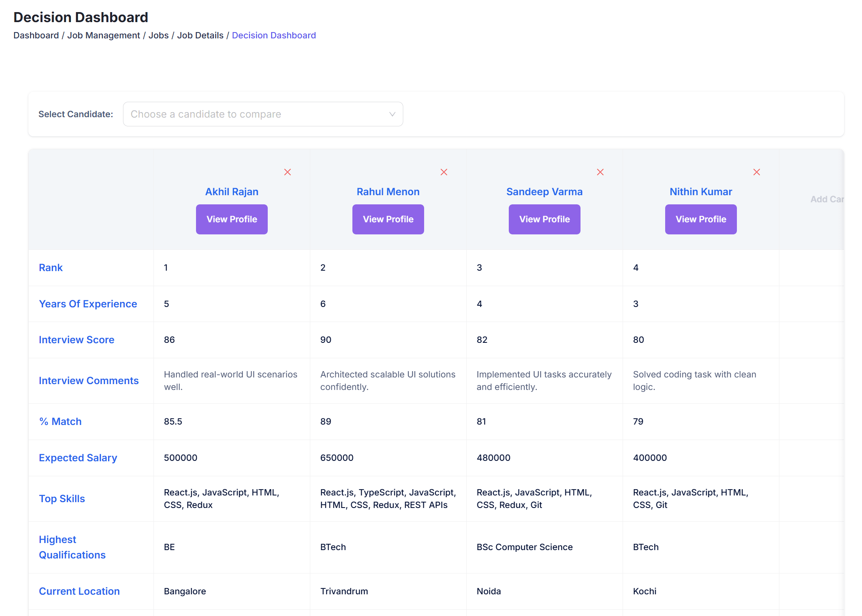Open the Jobs breadcrumb link
The width and height of the screenshot is (862, 616).
point(158,35)
